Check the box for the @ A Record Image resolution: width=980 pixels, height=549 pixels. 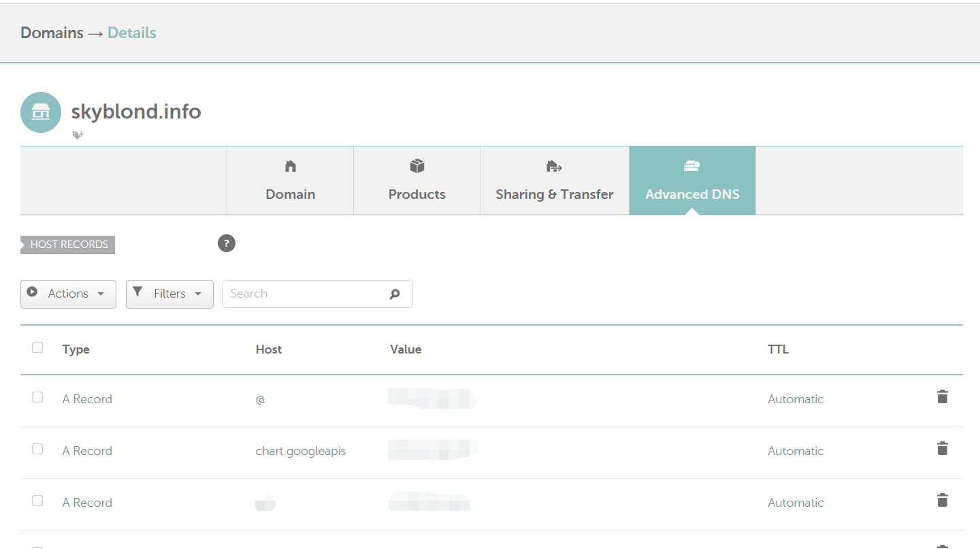37,397
